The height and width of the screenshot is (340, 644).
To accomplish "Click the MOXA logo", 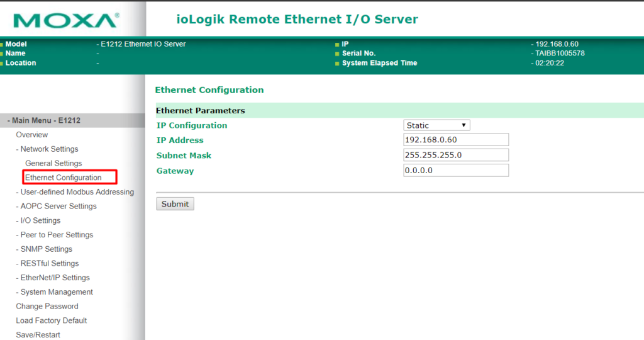I will 66,21.
